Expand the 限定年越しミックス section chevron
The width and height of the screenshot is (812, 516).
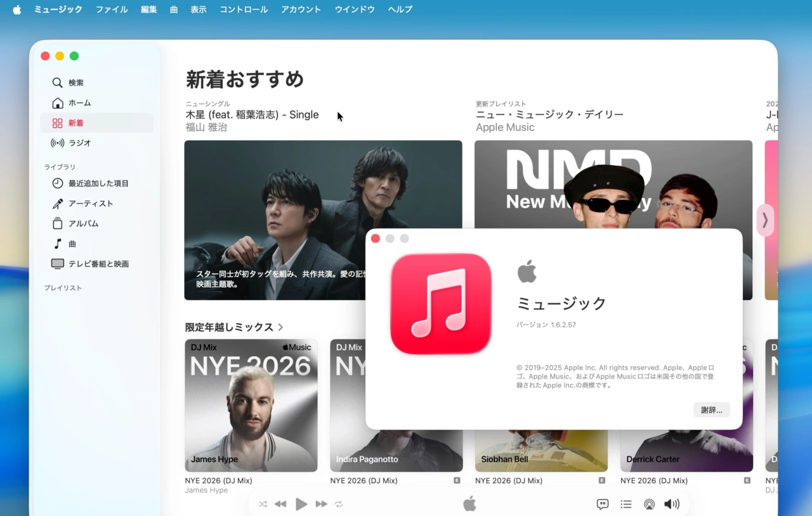coord(281,327)
